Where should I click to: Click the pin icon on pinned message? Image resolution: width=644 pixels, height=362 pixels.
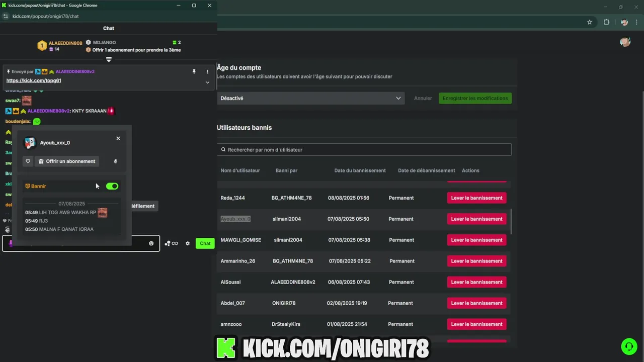coord(194,72)
